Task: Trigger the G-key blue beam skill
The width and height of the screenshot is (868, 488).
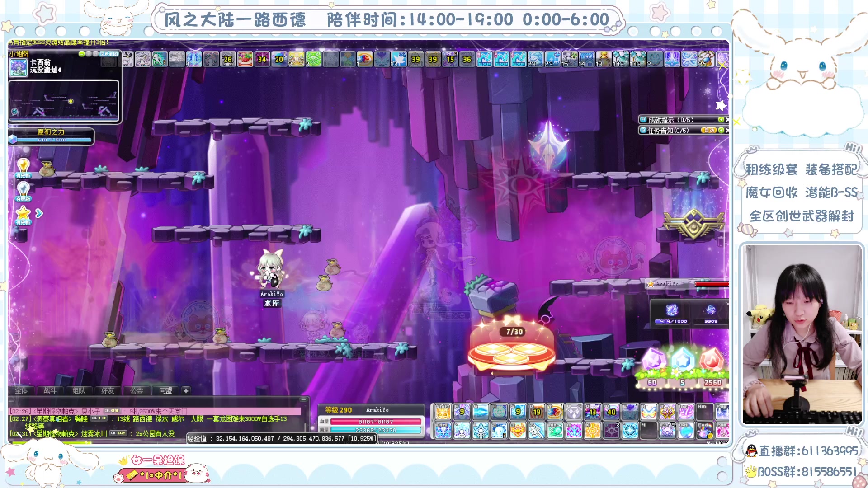Action: point(481,412)
